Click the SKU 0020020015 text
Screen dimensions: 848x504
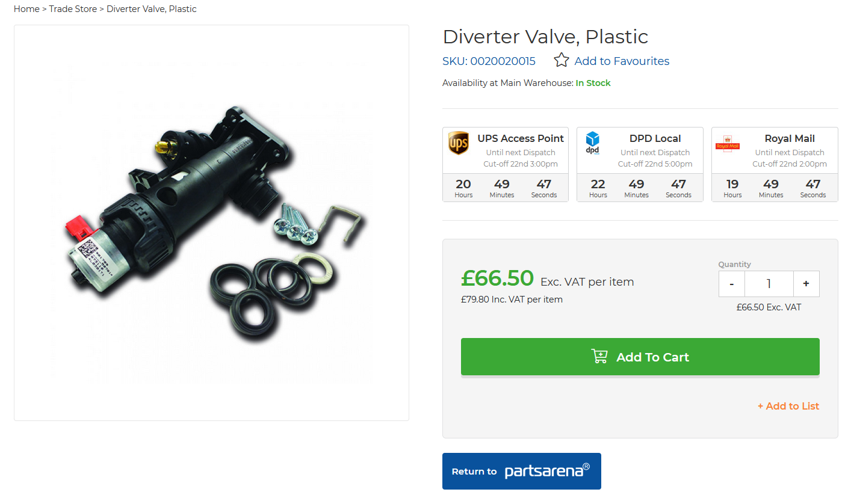point(489,61)
